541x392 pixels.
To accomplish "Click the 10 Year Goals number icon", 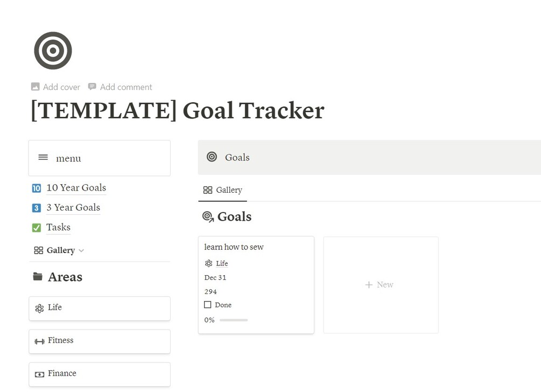I will coord(36,188).
